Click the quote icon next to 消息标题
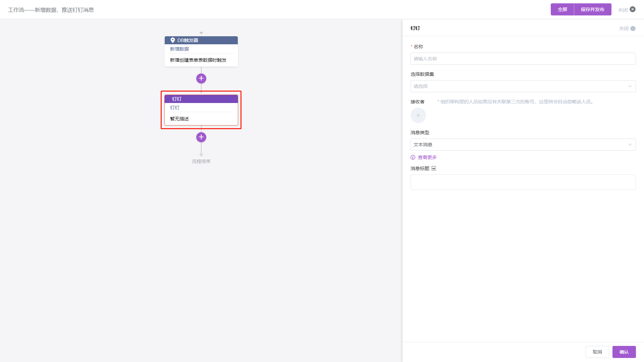This screenshot has height=362, width=644. 434,168
